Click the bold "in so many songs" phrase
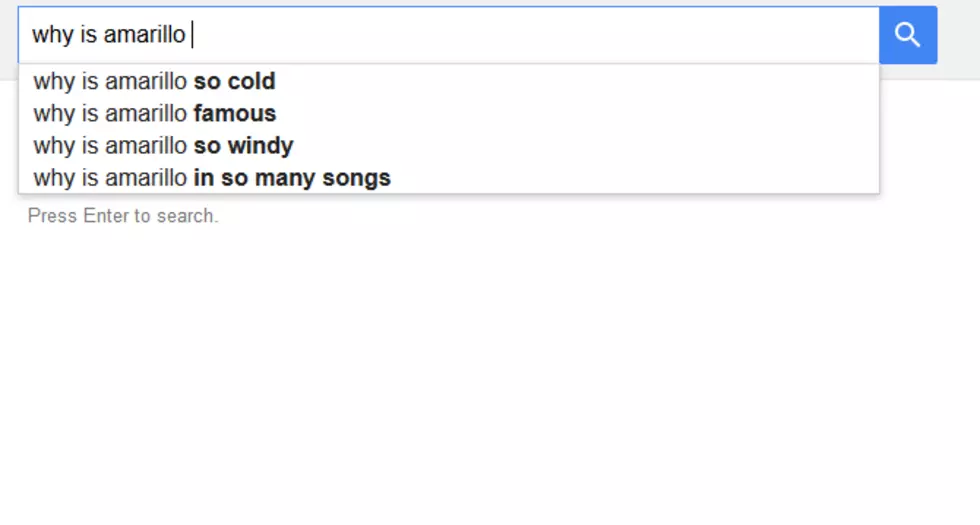Screen dimensions: 980x525 (292, 178)
